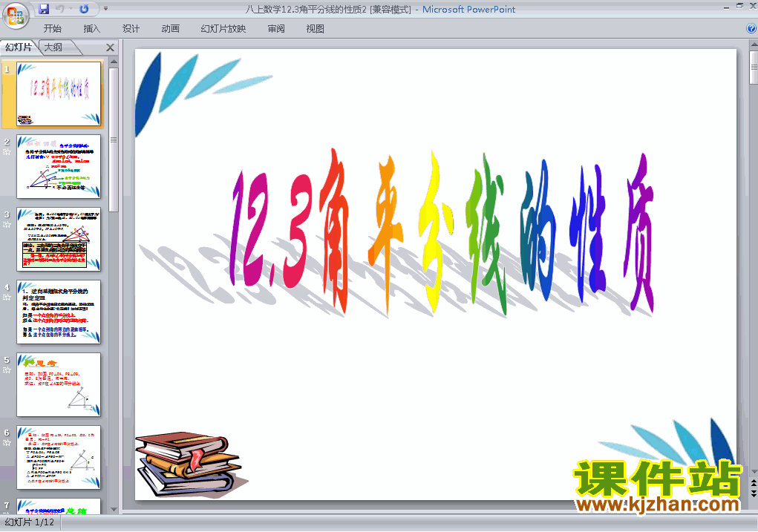Click the thumbnail pane scroll-up arrow

click(x=114, y=62)
